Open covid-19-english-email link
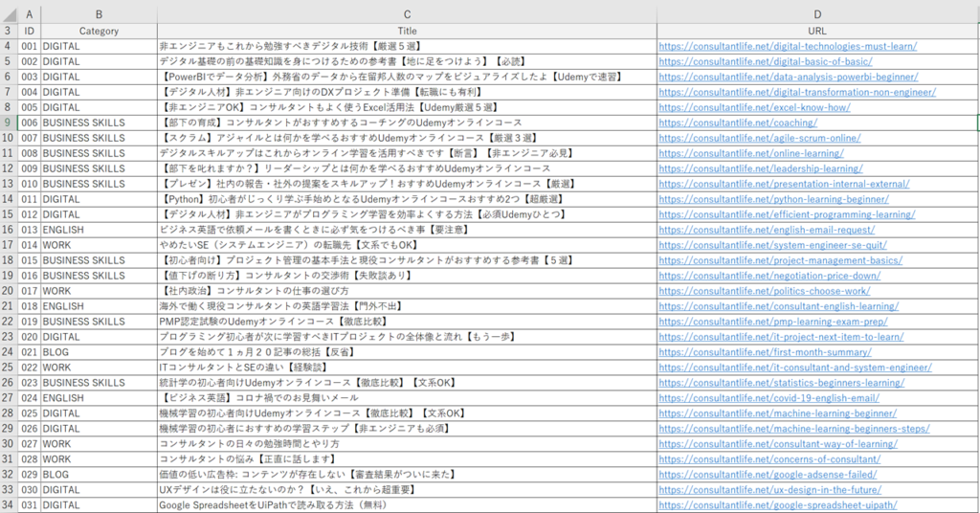The width and height of the screenshot is (980, 513). coord(768,398)
